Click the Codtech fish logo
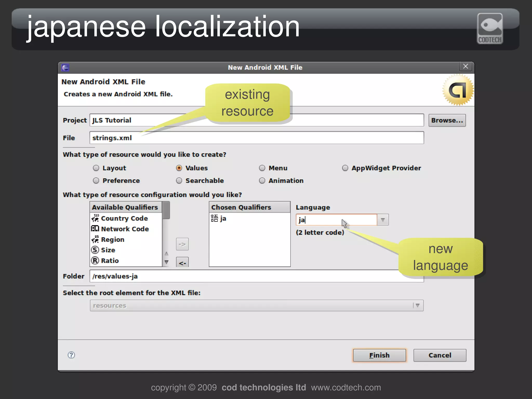 point(490,29)
